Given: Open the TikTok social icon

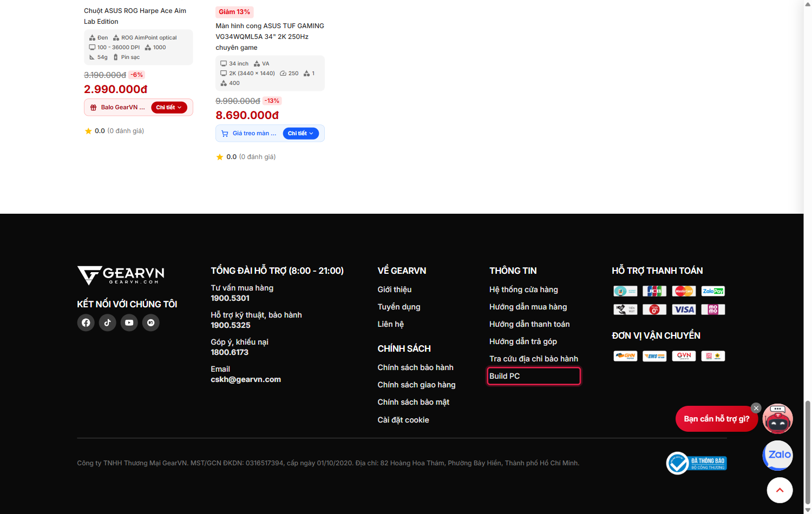Looking at the screenshot, I should (108, 323).
